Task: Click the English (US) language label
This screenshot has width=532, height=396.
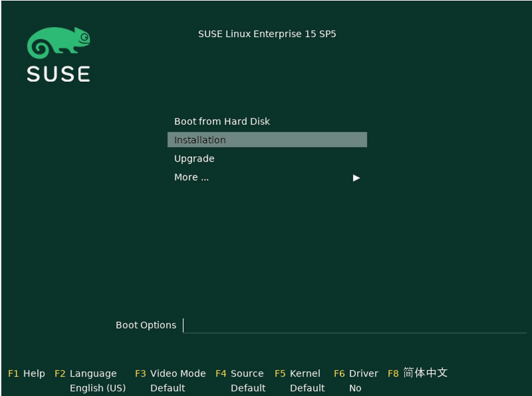Action: [98, 388]
